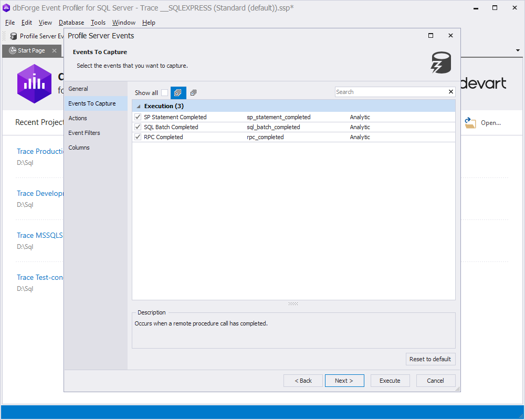The width and height of the screenshot is (525, 420).
Task: Open Trace Test-con recent project
Action: (40, 277)
